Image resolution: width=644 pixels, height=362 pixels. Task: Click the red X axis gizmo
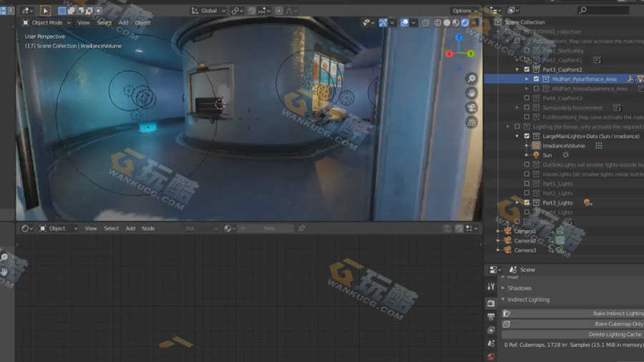[449, 54]
